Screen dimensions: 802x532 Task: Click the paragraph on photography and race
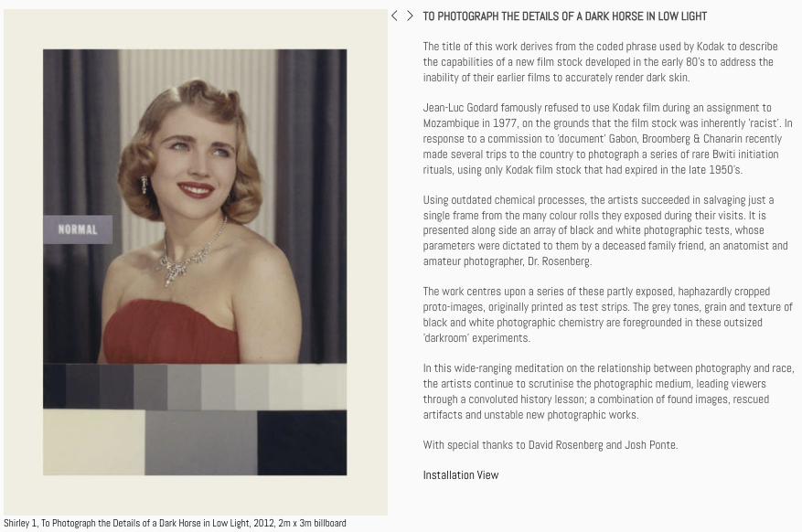click(x=608, y=391)
